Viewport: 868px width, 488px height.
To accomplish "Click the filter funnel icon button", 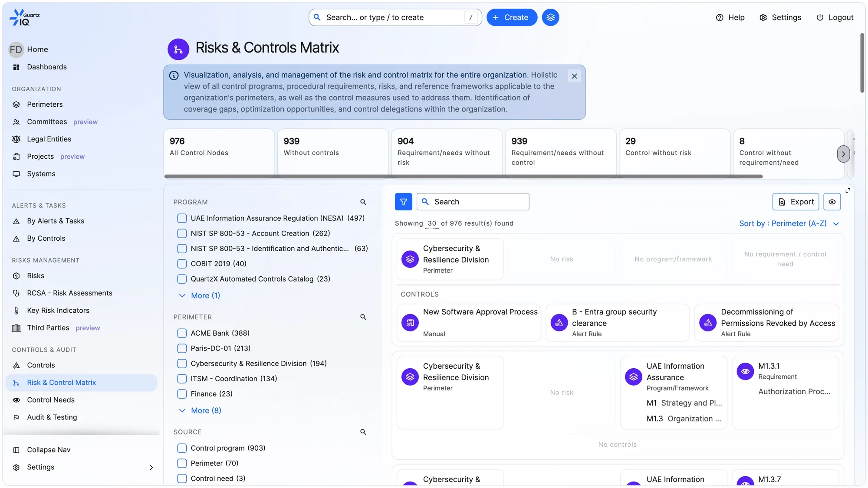I will click(x=403, y=202).
